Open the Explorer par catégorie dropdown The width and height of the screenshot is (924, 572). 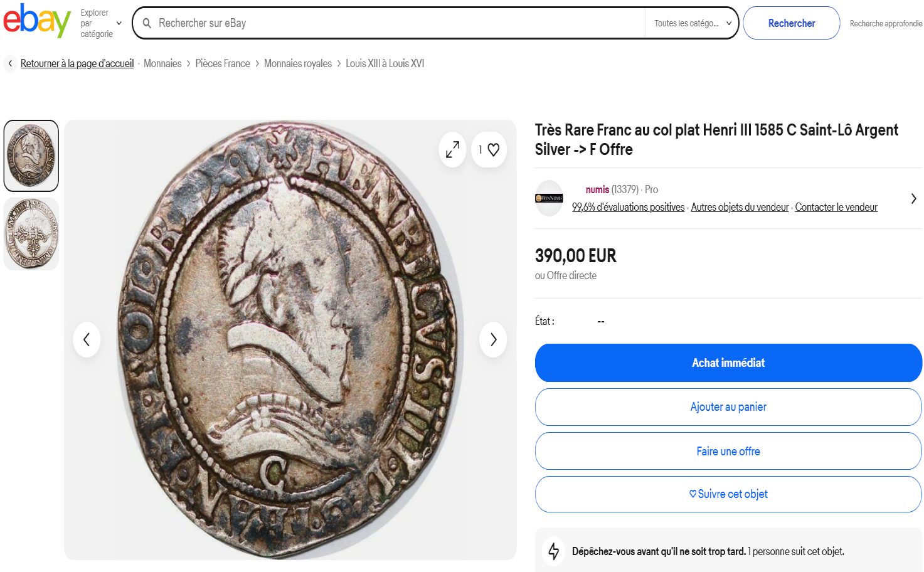pyautogui.click(x=100, y=23)
